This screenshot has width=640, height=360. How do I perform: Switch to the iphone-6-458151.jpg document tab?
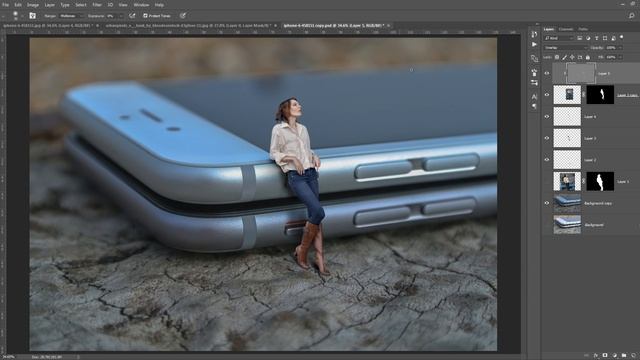point(48,26)
